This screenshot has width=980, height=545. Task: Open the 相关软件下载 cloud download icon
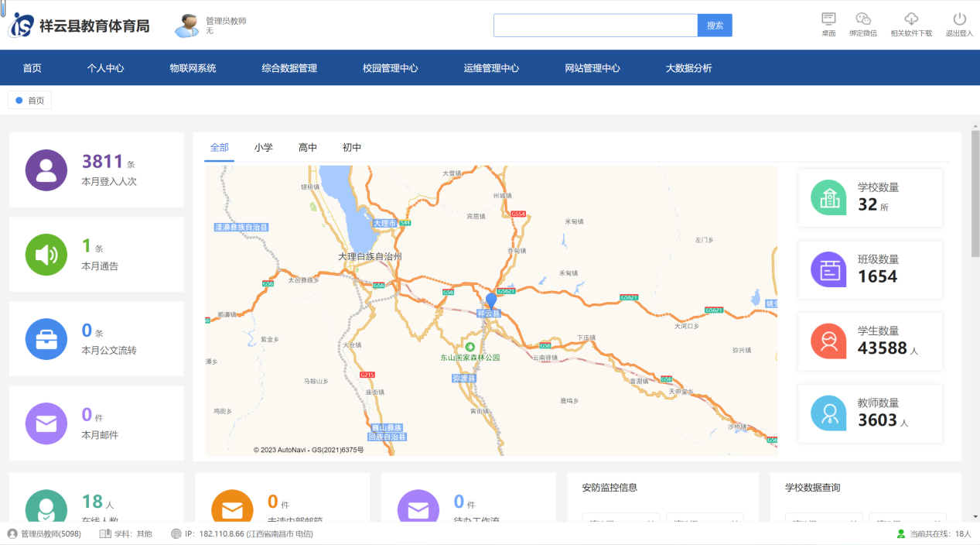[911, 19]
